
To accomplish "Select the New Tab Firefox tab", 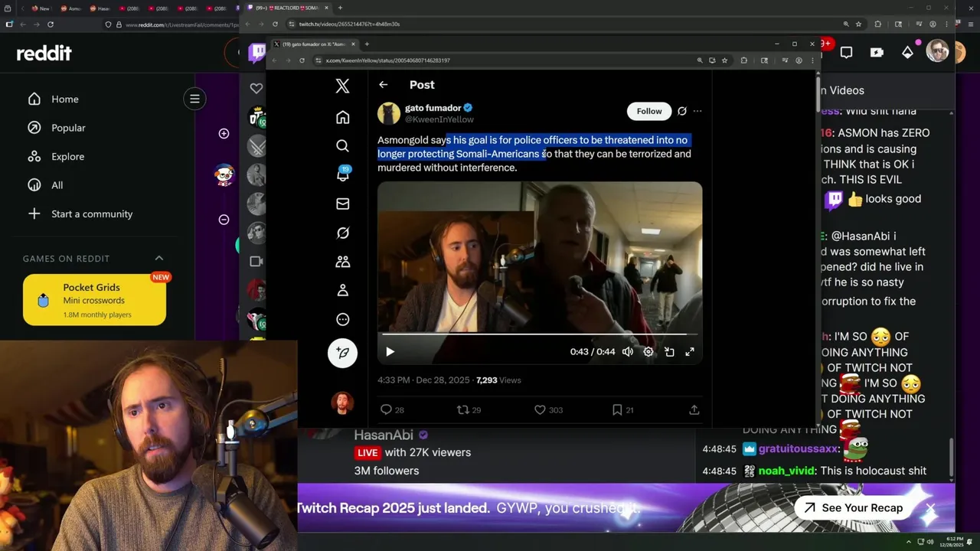I will pos(40,8).
